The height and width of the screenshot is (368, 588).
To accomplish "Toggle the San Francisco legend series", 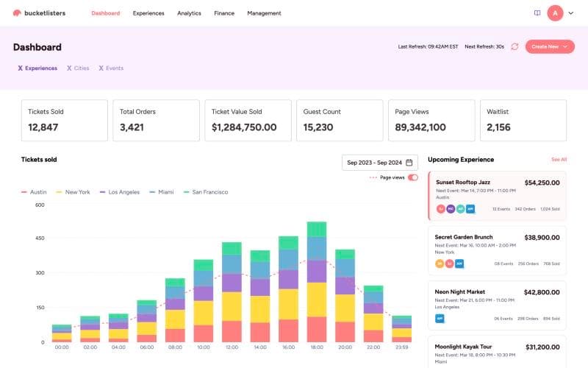I will point(206,192).
